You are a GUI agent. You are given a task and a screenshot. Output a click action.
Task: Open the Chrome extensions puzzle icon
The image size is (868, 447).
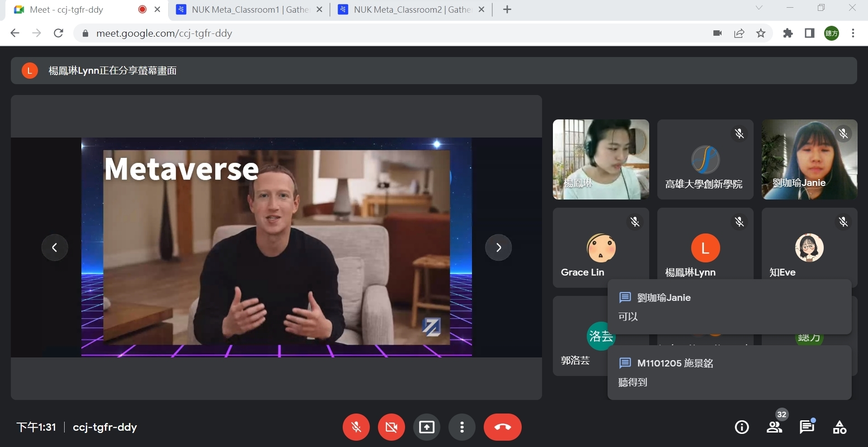coord(788,33)
